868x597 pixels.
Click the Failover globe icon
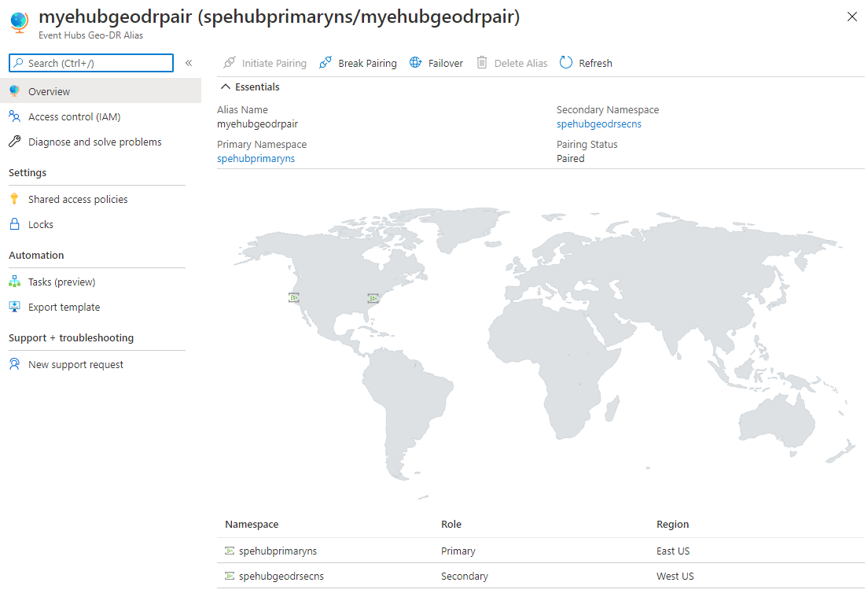coord(416,63)
